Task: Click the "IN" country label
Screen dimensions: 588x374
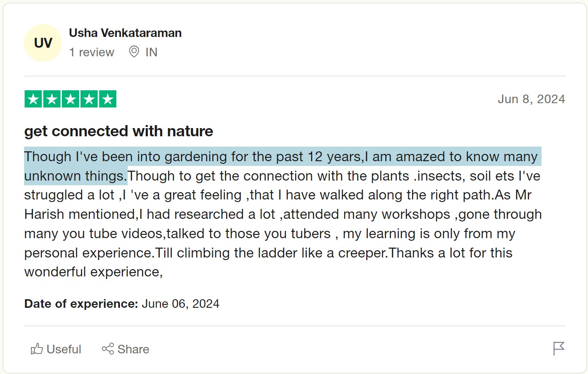Action: click(151, 52)
